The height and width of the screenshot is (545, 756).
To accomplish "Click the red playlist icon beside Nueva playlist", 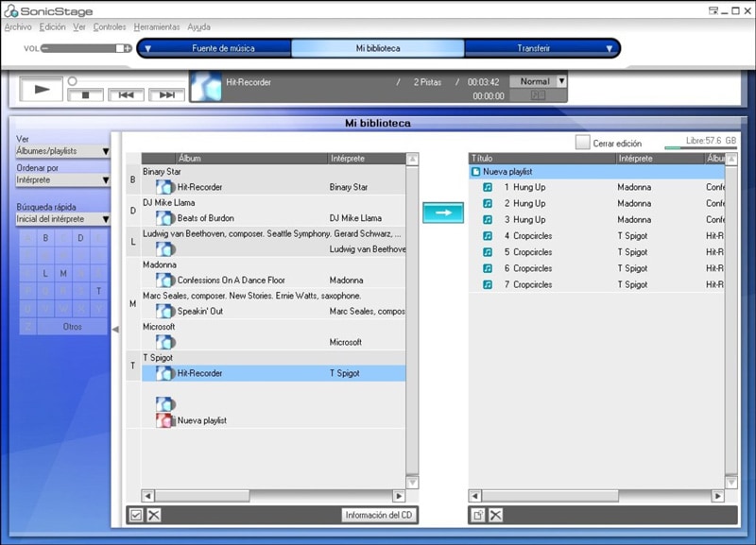I will tap(164, 420).
